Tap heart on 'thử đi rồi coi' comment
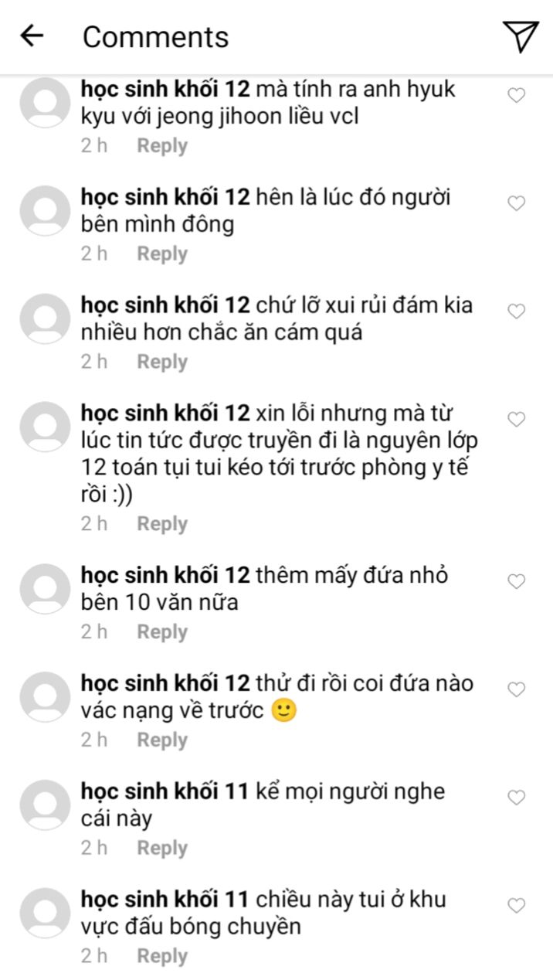The width and height of the screenshot is (553, 980). pos(516,689)
